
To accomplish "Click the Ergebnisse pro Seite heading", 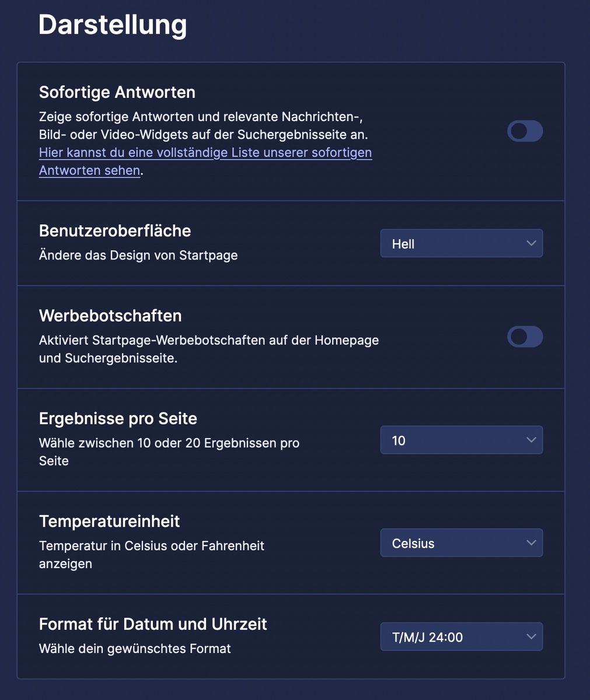I will coord(118,419).
